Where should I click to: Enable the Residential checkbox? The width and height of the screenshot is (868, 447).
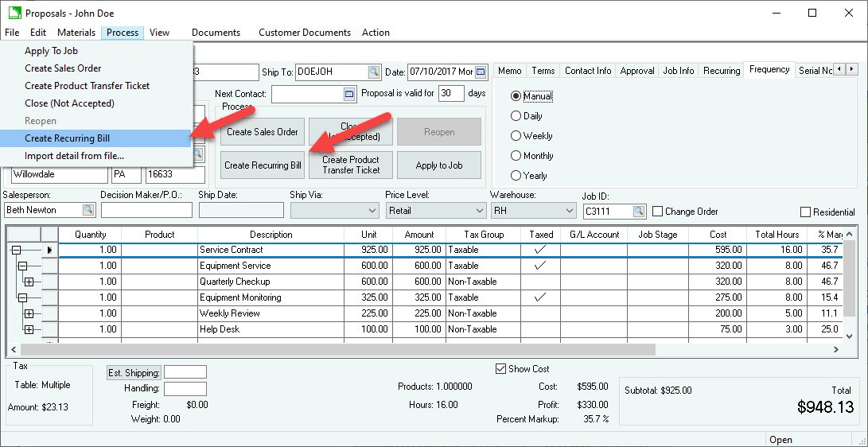point(806,212)
